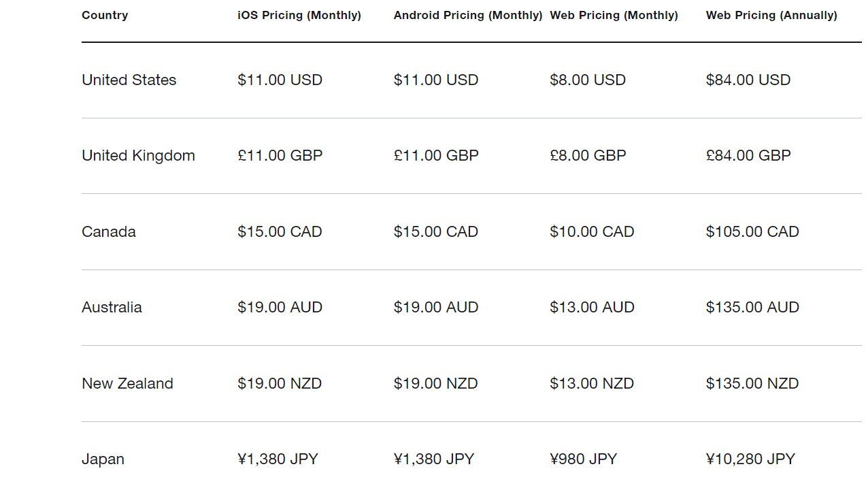
Task: Click the £84.00 GBP annual price
Action: coord(748,156)
